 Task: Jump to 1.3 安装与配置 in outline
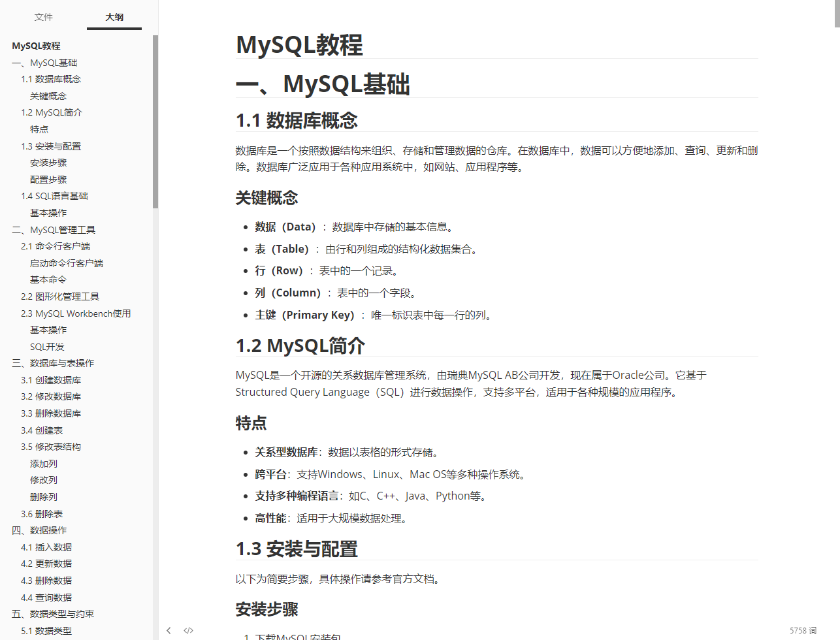point(51,146)
